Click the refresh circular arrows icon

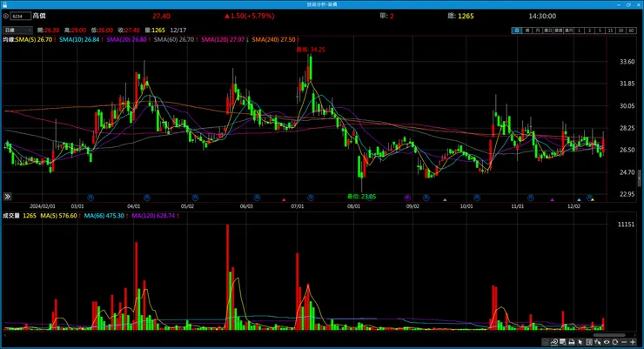pyautogui.click(x=614, y=342)
